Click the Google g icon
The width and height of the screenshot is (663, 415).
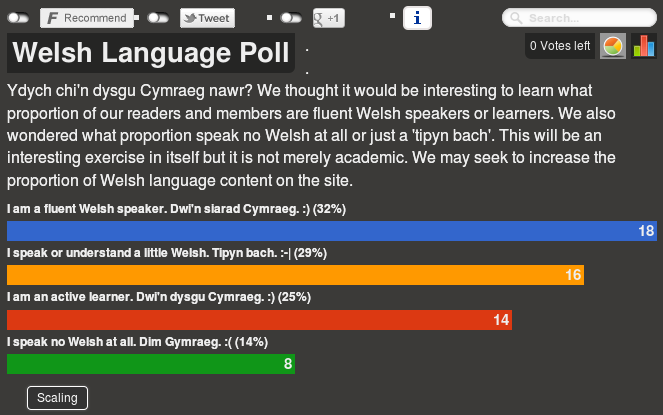coord(318,18)
